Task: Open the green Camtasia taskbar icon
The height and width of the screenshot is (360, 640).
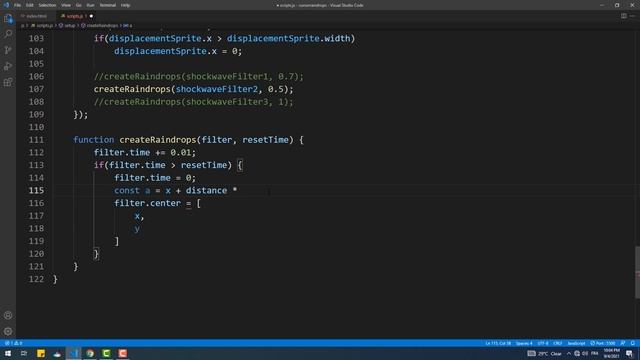Action: click(106, 353)
